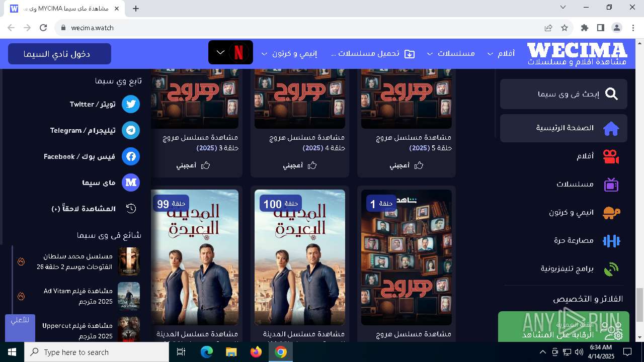The width and height of the screenshot is (644, 362).
Task: Click the thumbs-up icon under episode 3
Action: (x=205, y=165)
